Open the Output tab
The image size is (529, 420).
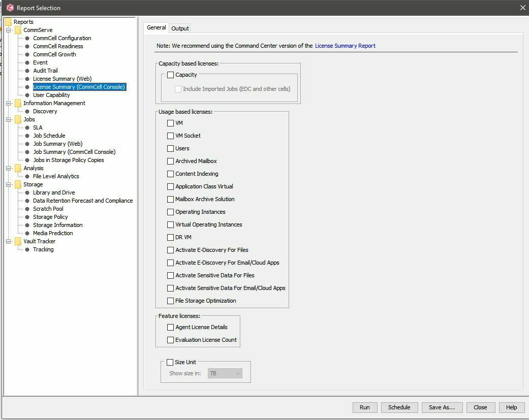click(180, 28)
